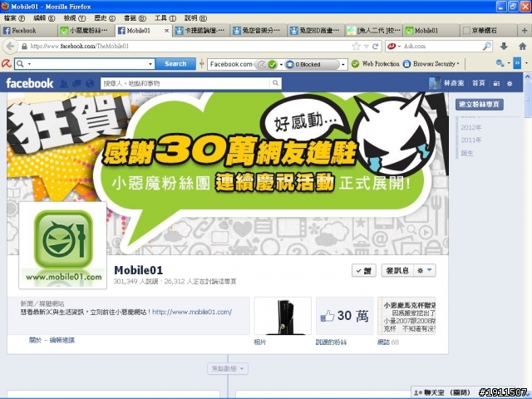Open the downloads arrow icon
The width and height of the screenshot is (532, 399).
pos(504,47)
